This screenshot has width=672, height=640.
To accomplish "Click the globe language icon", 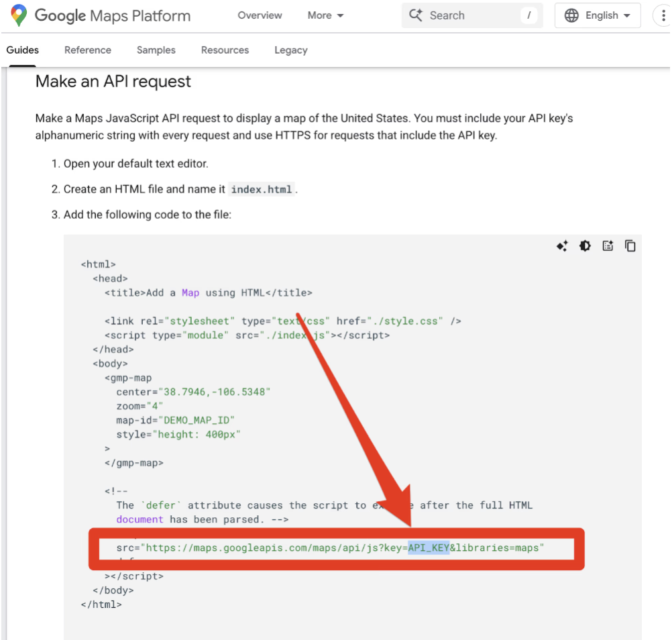I will click(571, 15).
